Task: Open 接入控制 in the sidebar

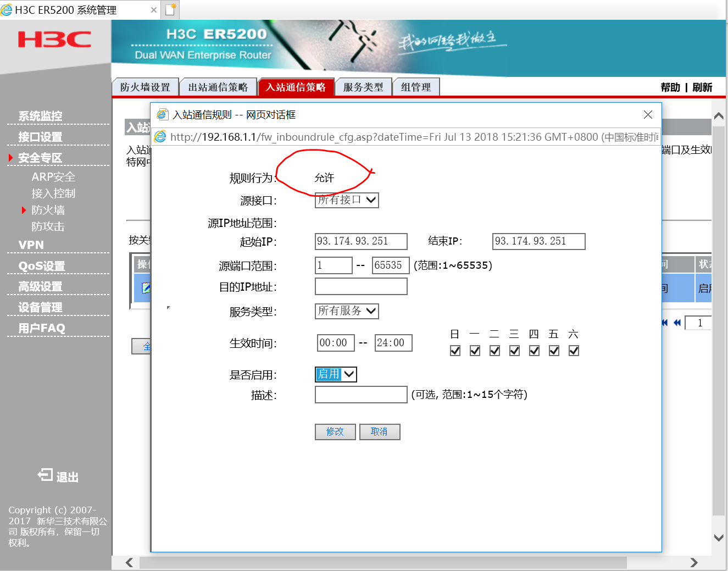Action: tap(53, 193)
